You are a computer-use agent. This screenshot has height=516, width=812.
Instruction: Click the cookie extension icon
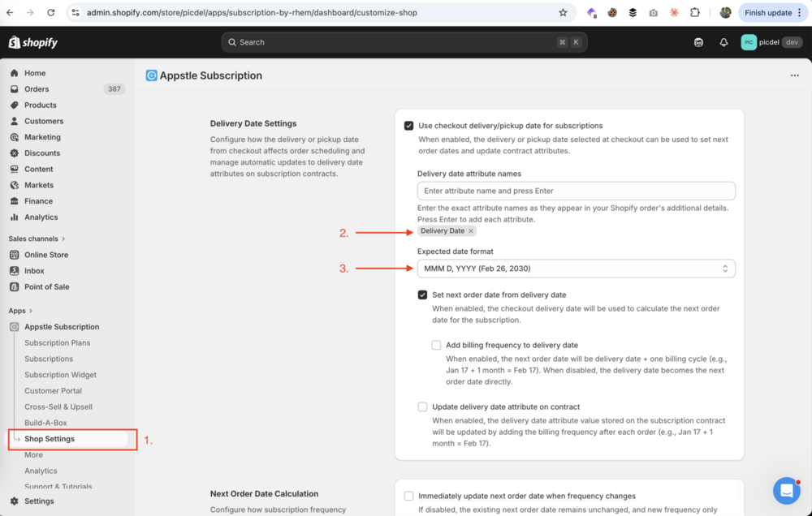coord(612,12)
